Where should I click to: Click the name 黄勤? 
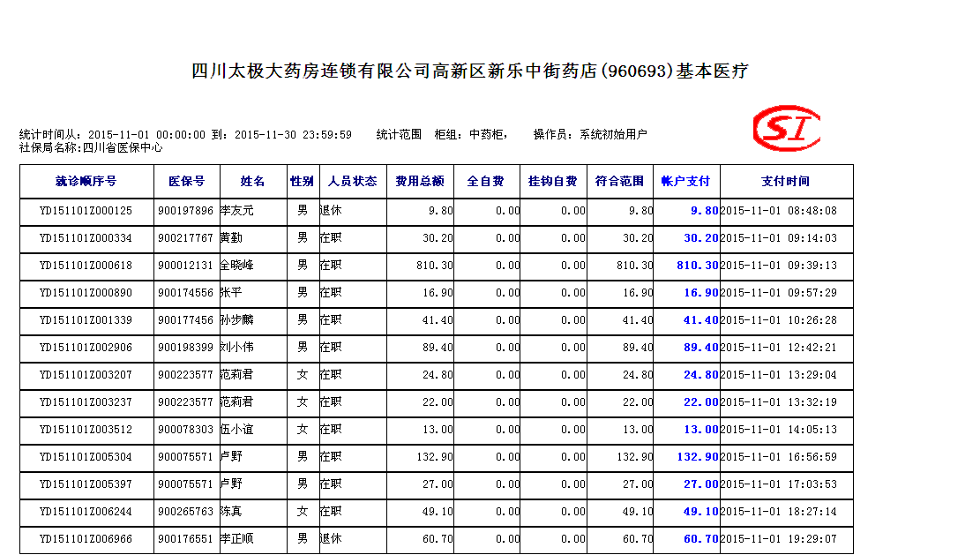coord(231,238)
